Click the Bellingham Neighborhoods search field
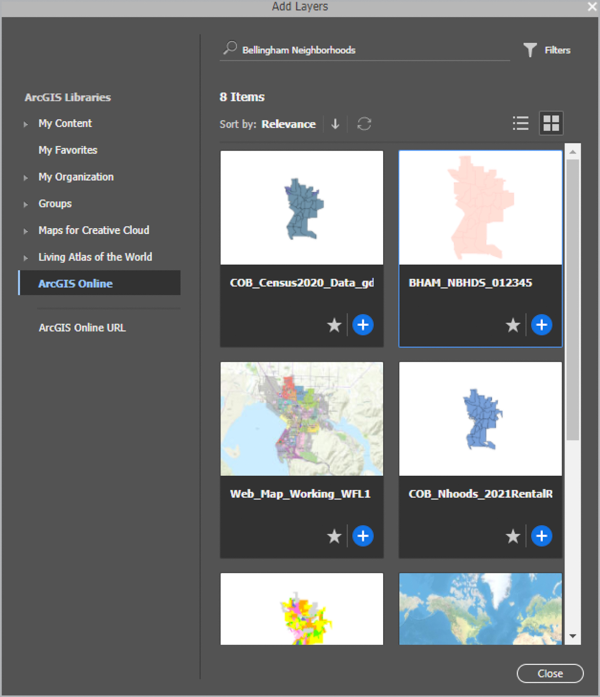The image size is (600, 697). pos(370,50)
